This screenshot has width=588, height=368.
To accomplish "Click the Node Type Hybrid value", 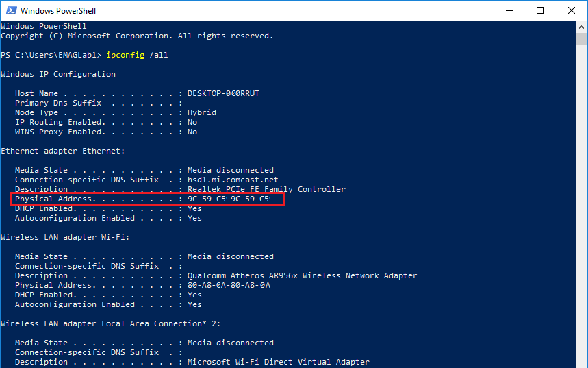I will pyautogui.click(x=201, y=112).
